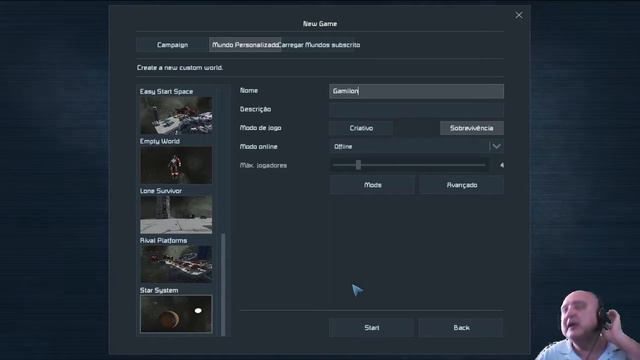Viewport: 640px width, 360px height.
Task: Click the 'Lone Survivor' label
Action: [161, 191]
